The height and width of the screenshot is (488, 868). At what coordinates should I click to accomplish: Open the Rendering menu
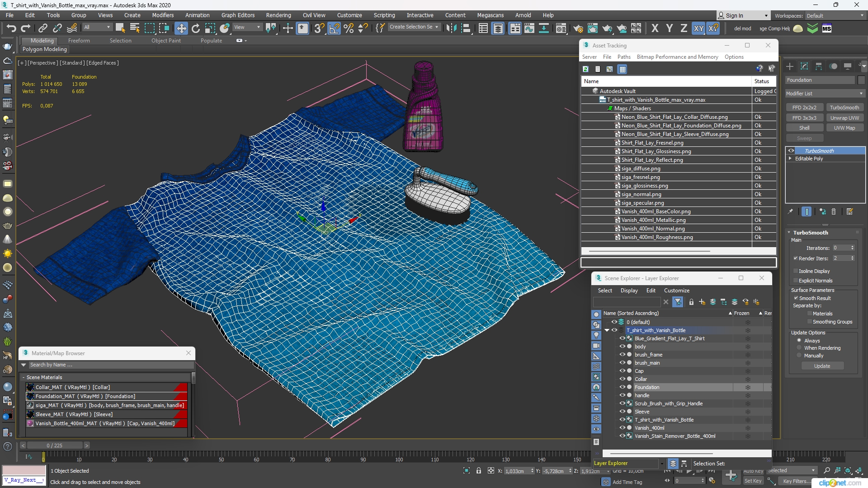278,15
